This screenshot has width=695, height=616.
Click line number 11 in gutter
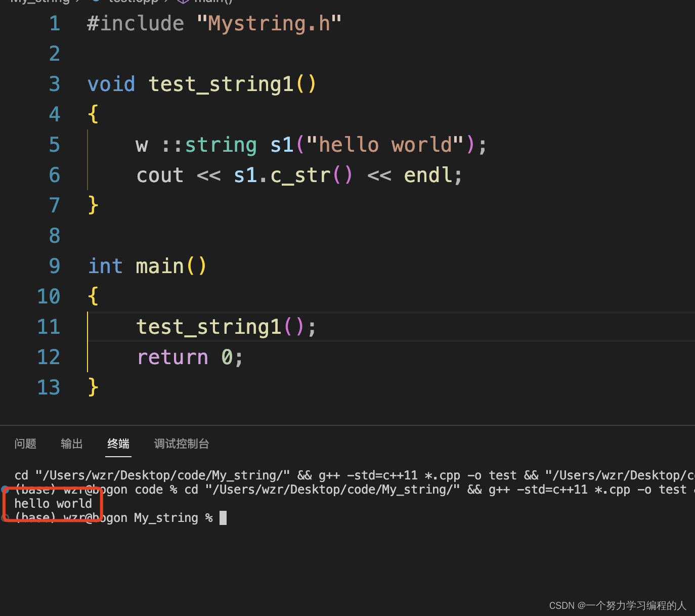(49, 327)
